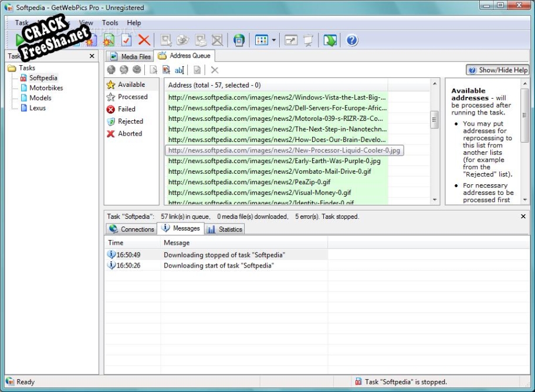Click the 'ab' edit address icon
The image size is (535, 392).
coord(179,70)
